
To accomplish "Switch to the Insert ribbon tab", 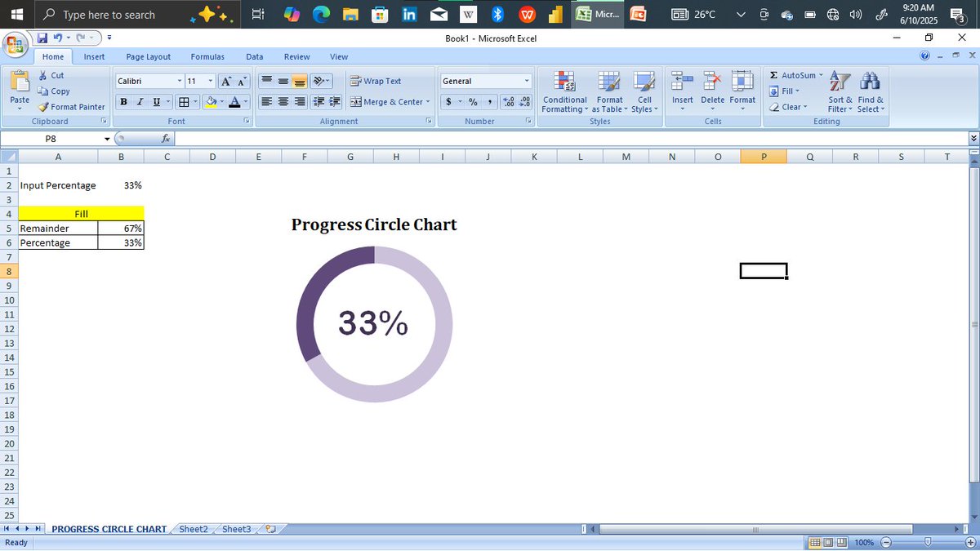I will [94, 56].
